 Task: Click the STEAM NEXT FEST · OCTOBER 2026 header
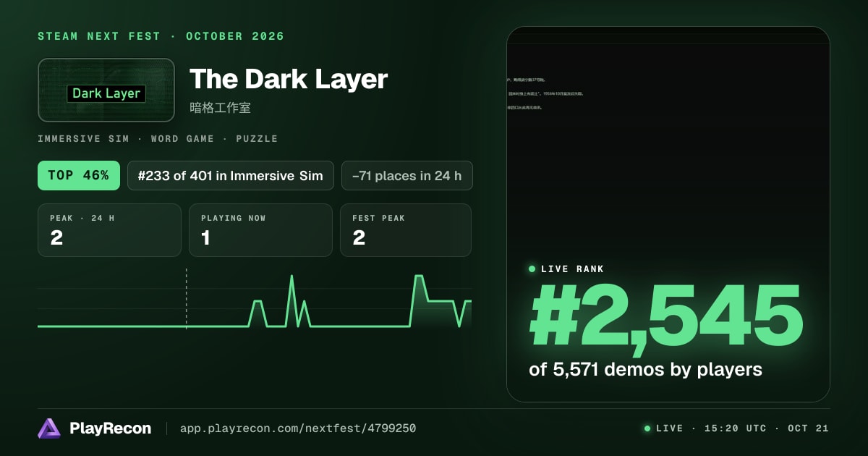coord(161,36)
